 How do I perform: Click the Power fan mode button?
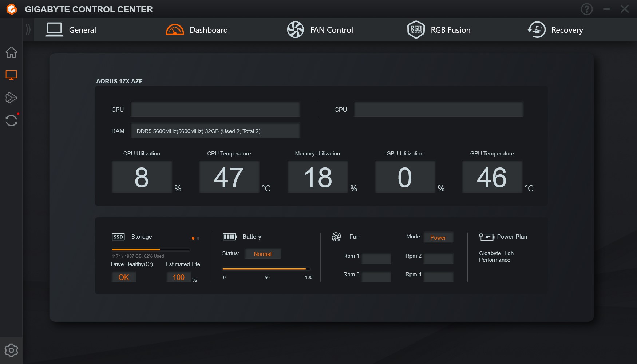[438, 237]
